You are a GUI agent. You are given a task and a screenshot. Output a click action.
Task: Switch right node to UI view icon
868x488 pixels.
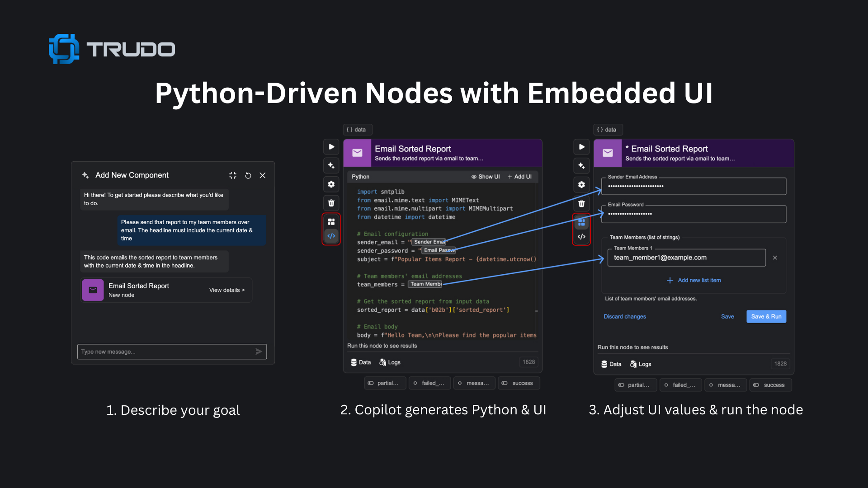pos(582,222)
